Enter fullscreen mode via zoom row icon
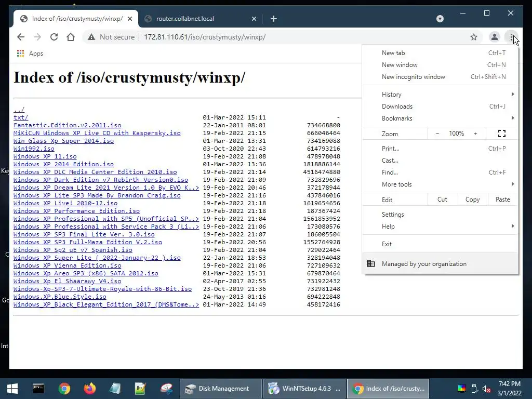This screenshot has height=399, width=532. pos(502,134)
